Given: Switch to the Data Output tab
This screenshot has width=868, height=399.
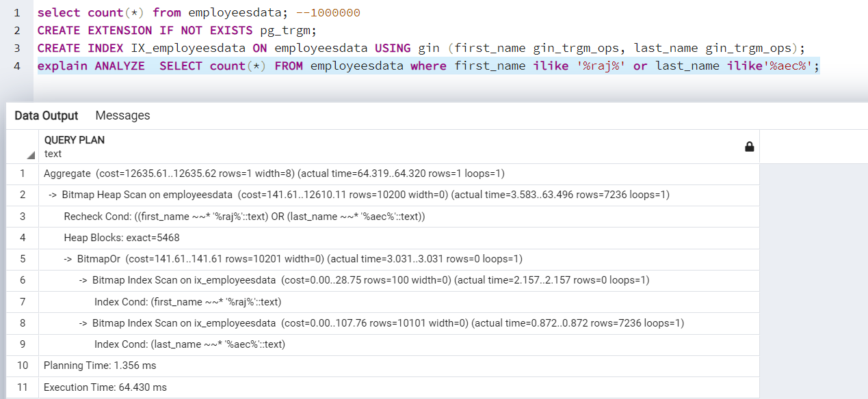Looking at the screenshot, I should coord(46,115).
